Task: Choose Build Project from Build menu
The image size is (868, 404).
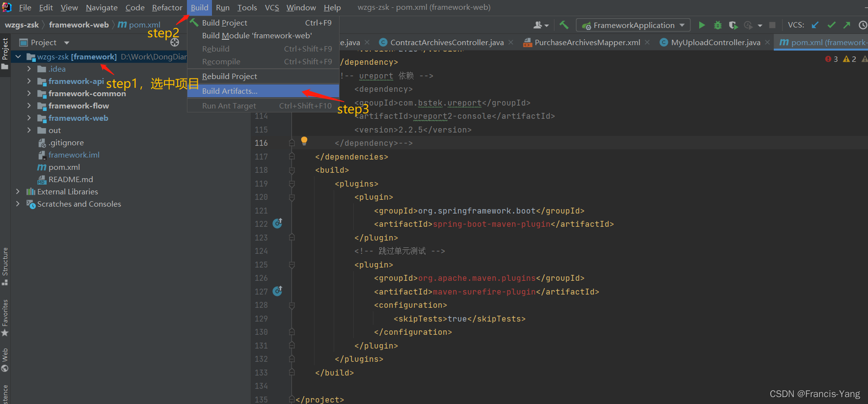Action: pyautogui.click(x=263, y=23)
